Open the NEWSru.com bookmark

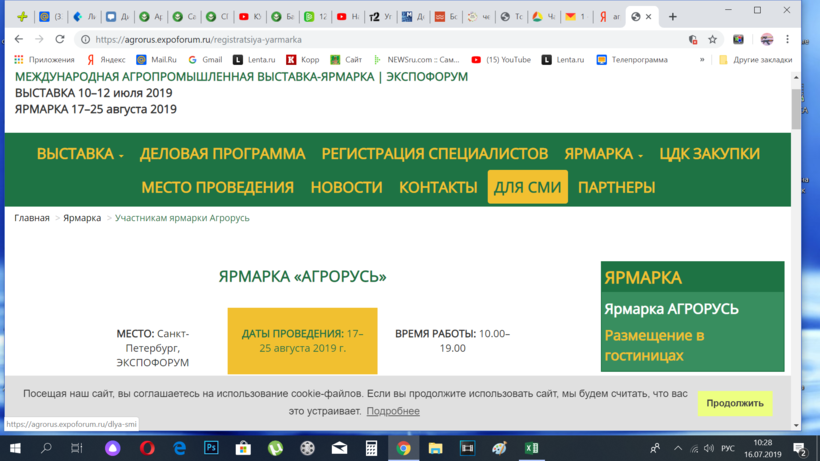tap(416, 60)
